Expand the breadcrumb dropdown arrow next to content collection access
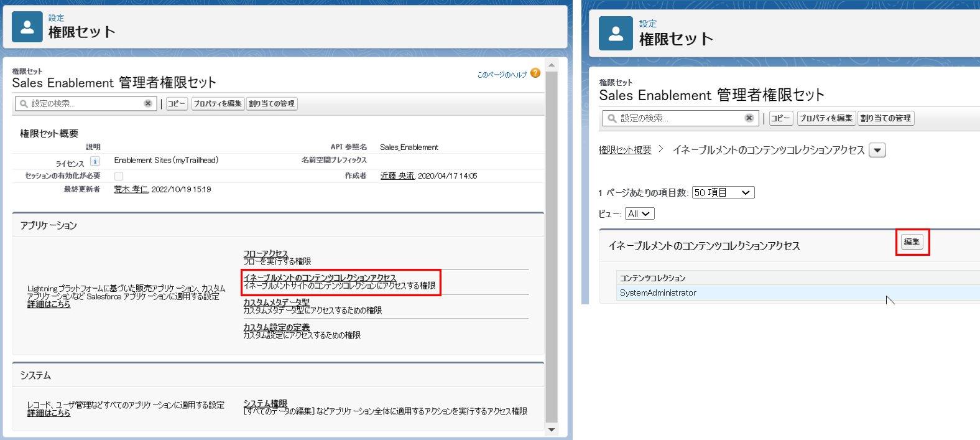980x440 pixels. [x=877, y=150]
